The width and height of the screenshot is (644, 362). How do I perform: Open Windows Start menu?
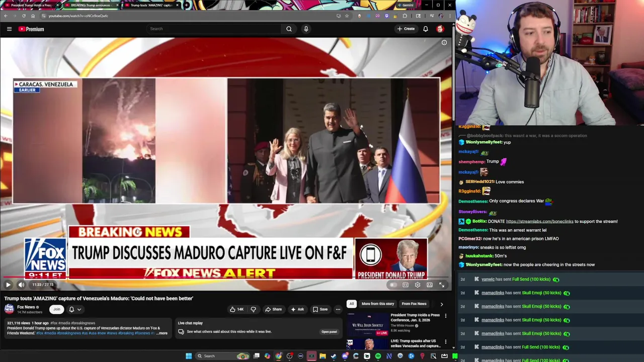pos(189,356)
